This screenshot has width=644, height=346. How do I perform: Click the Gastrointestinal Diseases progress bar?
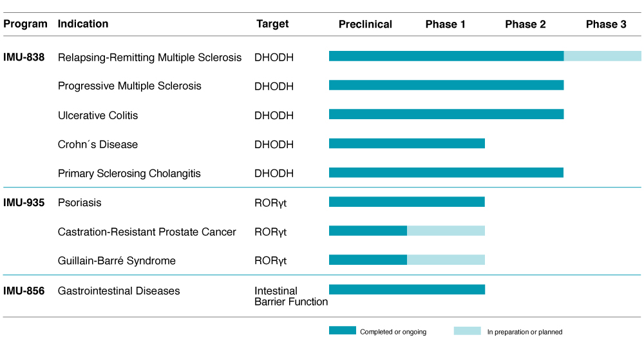pos(406,290)
